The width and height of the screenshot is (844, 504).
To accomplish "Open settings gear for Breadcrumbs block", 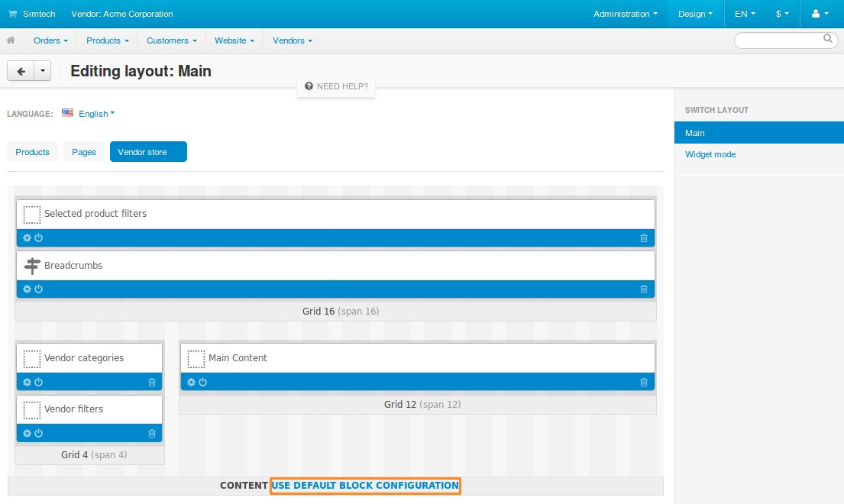I will pyautogui.click(x=27, y=289).
